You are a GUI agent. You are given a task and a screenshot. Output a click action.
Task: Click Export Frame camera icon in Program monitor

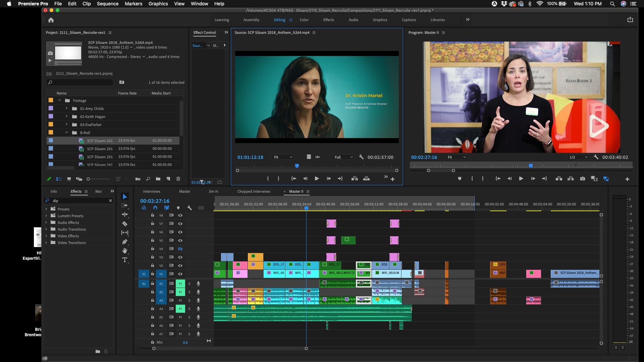click(583, 179)
